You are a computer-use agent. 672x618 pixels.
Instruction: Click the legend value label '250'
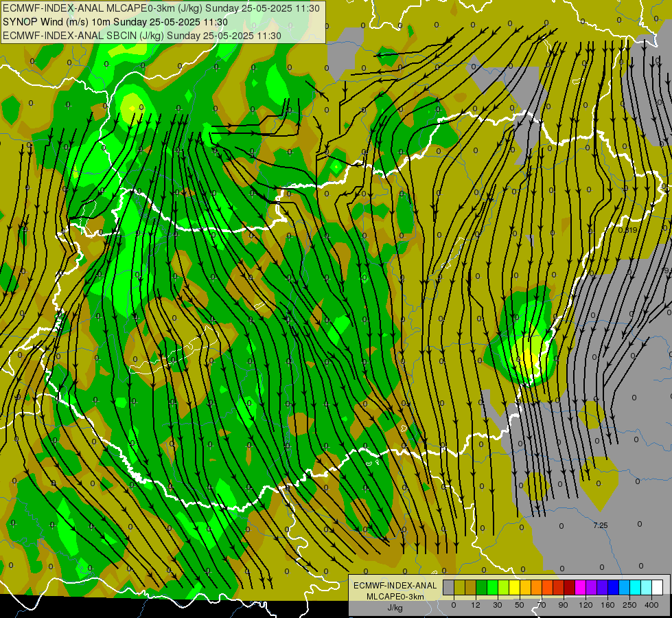tap(629, 605)
